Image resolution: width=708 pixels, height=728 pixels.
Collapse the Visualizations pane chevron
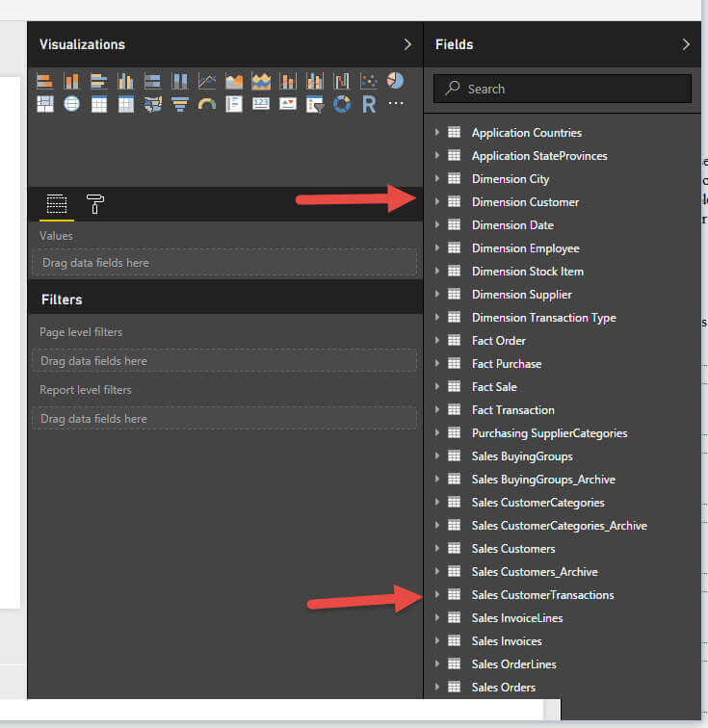407,44
